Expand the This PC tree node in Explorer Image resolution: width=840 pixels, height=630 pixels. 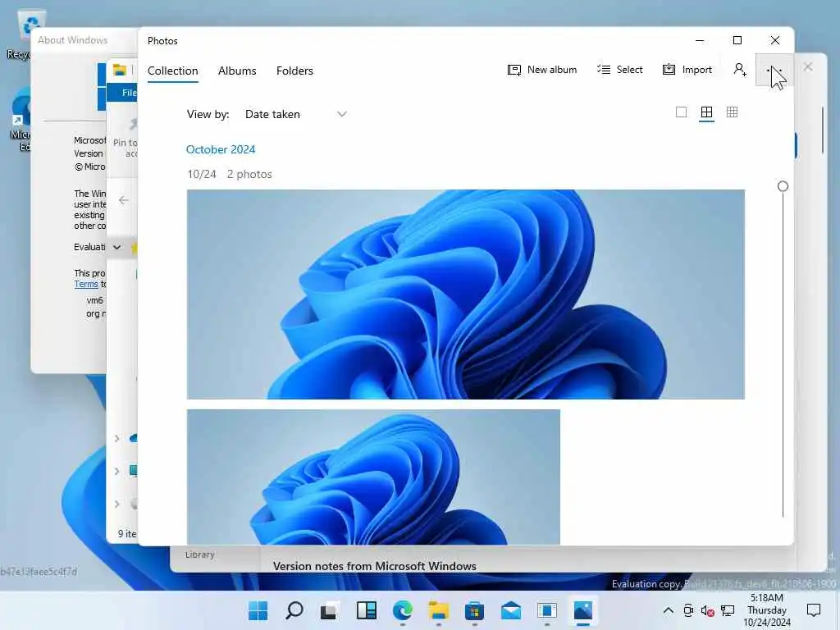pos(116,471)
